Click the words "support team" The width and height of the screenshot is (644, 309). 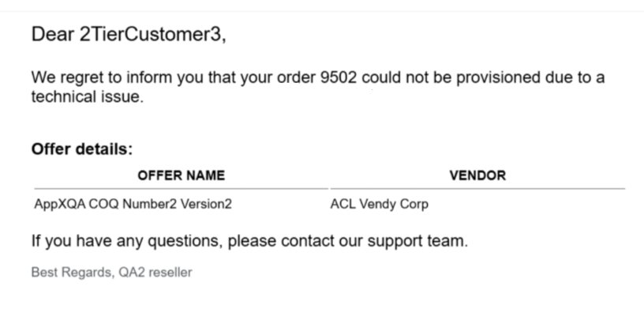point(417,242)
